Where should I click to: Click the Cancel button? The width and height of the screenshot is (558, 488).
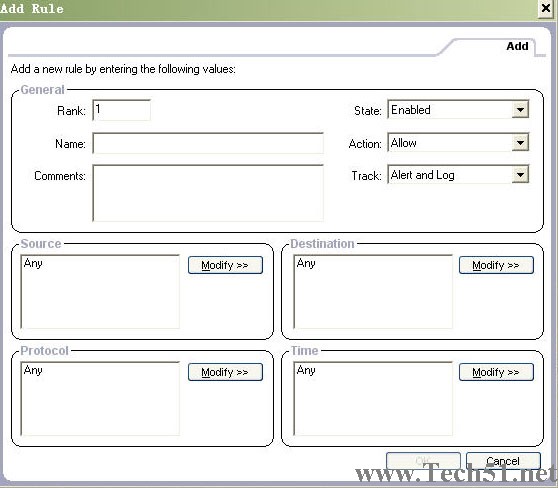[x=503, y=461]
